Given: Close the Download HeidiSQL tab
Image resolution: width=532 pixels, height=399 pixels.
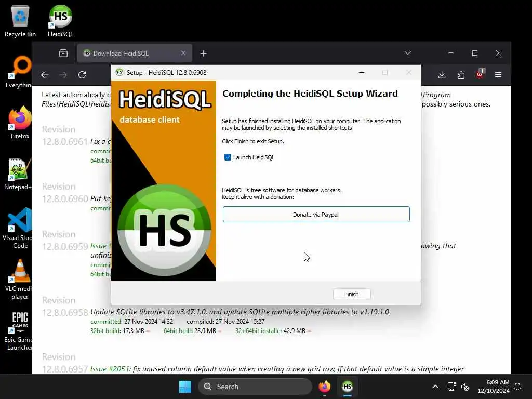Looking at the screenshot, I should tap(183, 54).
